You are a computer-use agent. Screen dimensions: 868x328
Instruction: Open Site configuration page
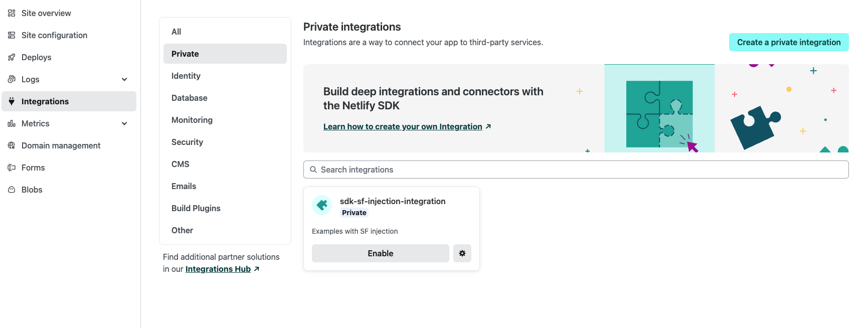click(x=69, y=35)
